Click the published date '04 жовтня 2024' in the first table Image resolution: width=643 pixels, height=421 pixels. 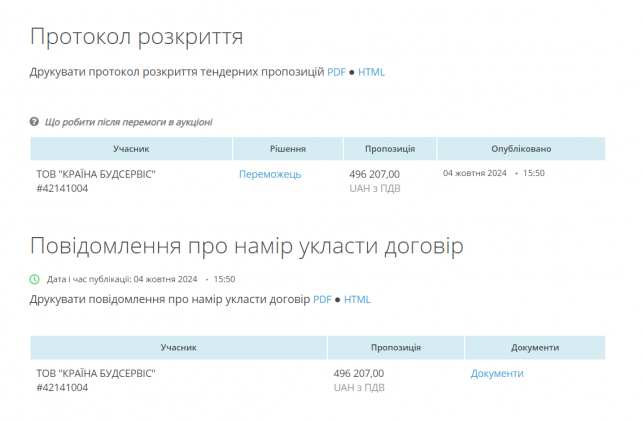(x=475, y=173)
